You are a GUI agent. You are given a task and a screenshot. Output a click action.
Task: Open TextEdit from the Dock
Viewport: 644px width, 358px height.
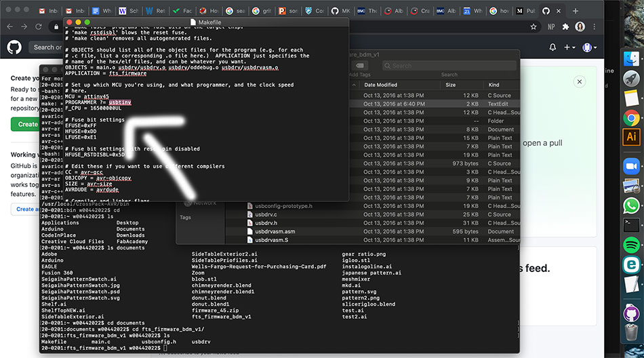pos(631,284)
